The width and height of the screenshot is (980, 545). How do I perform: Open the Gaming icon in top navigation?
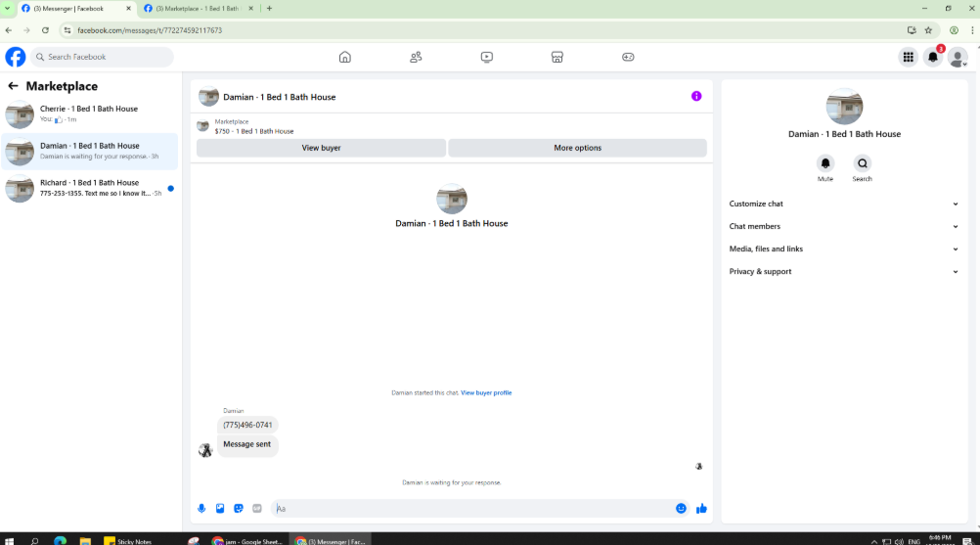coord(628,57)
